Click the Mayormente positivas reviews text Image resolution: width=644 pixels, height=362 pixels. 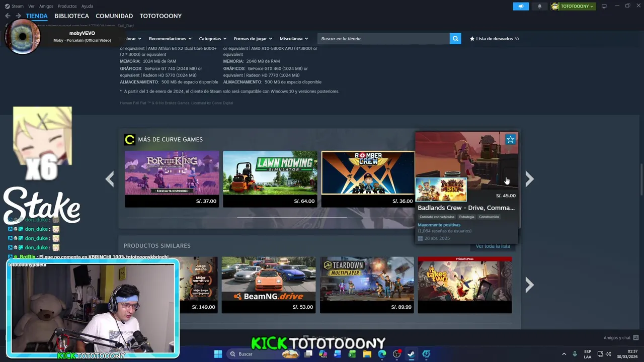[x=439, y=225]
